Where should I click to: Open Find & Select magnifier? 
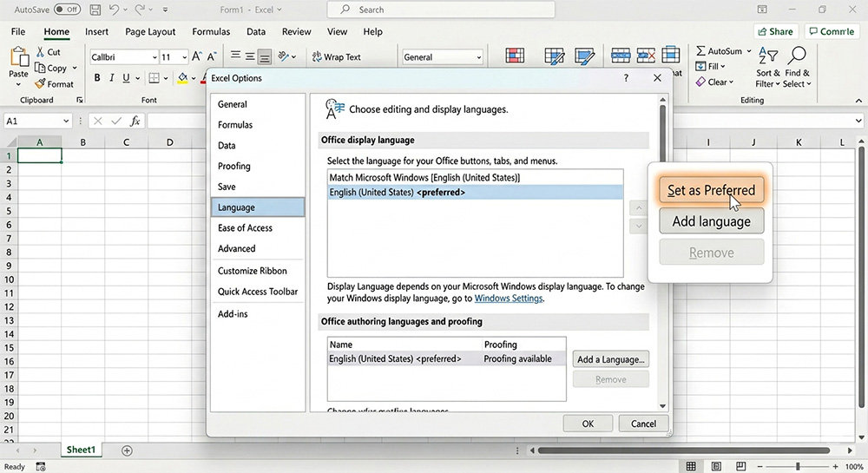click(797, 68)
